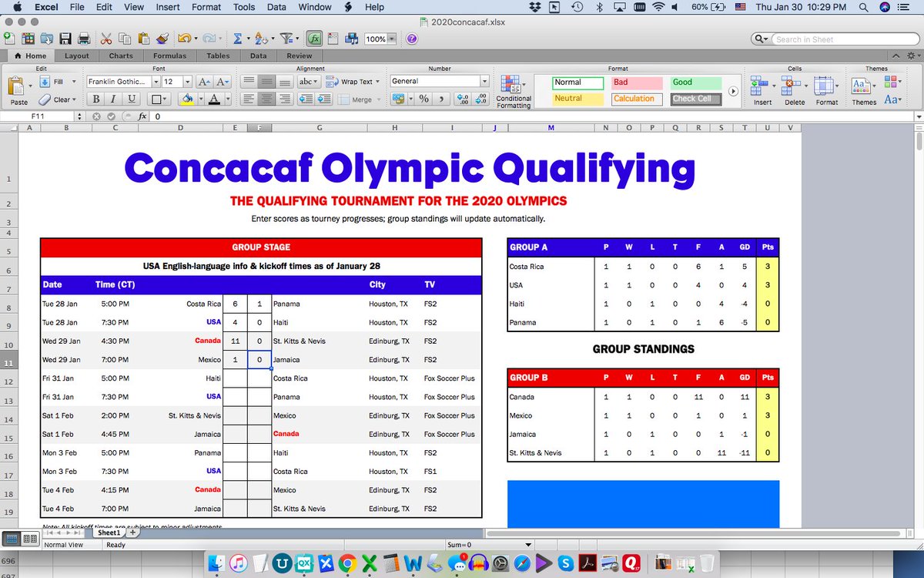Image resolution: width=924 pixels, height=578 pixels.
Task: Open Conditional Formatting menu
Action: coord(514,92)
